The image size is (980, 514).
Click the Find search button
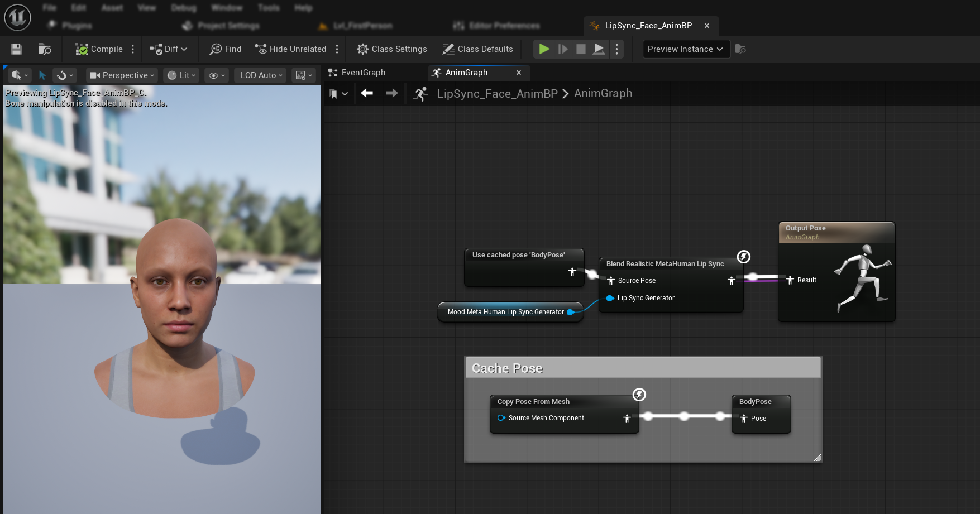click(226, 49)
